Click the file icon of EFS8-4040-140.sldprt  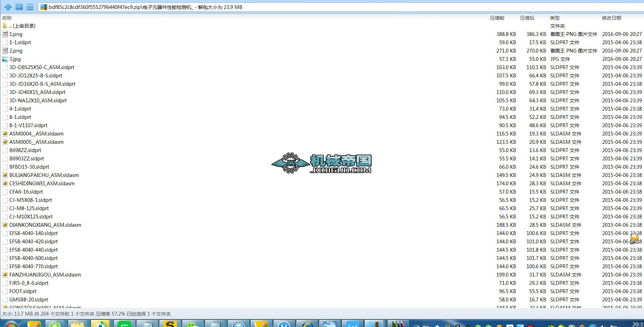[x=5, y=233]
